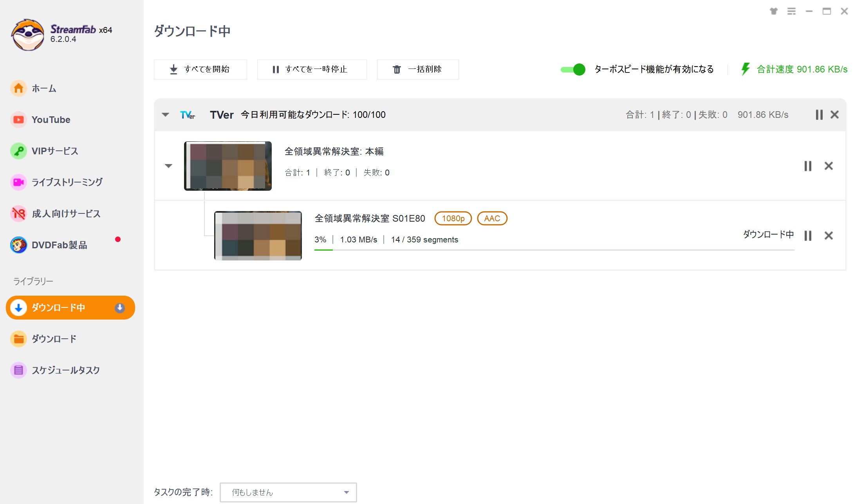The height and width of the screenshot is (504, 854).
Task: Click the live streaming camera icon
Action: [18, 182]
